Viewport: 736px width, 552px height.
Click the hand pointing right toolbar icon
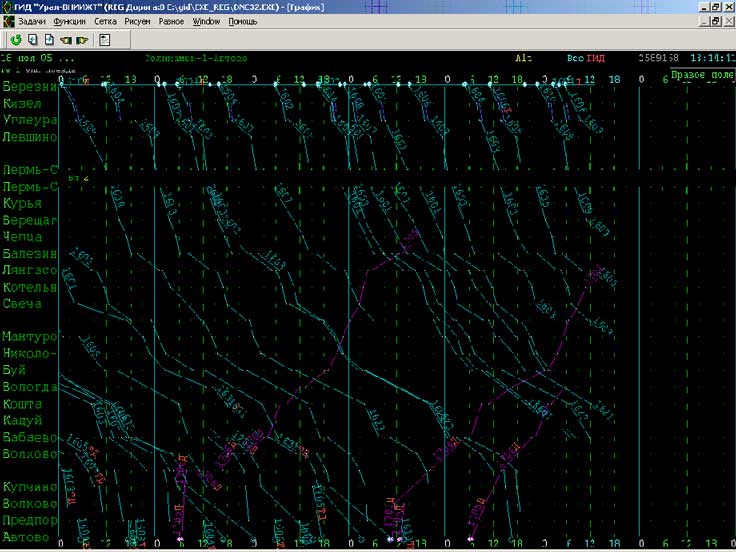tap(82, 40)
